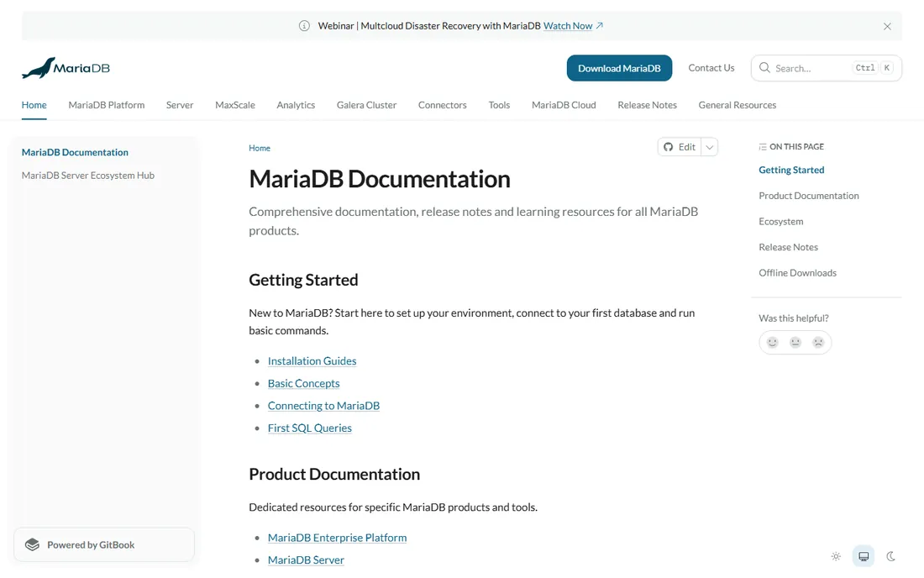Open the Galera Cluster tab

click(366, 105)
